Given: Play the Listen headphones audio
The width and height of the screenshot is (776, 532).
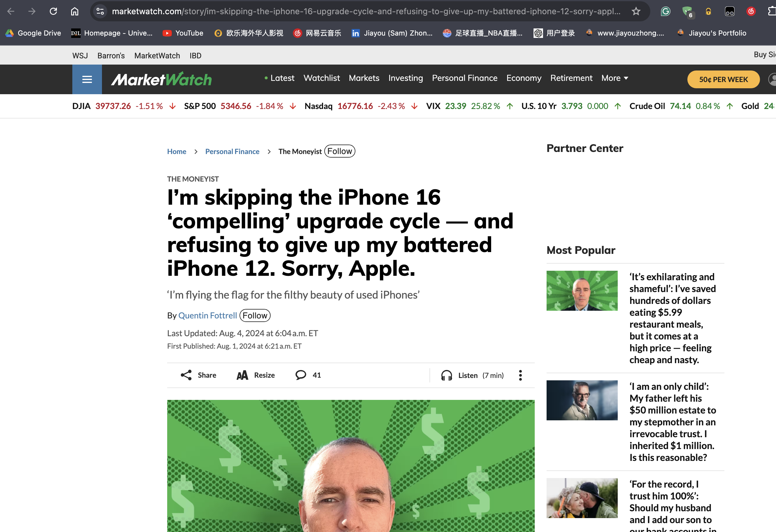Looking at the screenshot, I should 446,376.
